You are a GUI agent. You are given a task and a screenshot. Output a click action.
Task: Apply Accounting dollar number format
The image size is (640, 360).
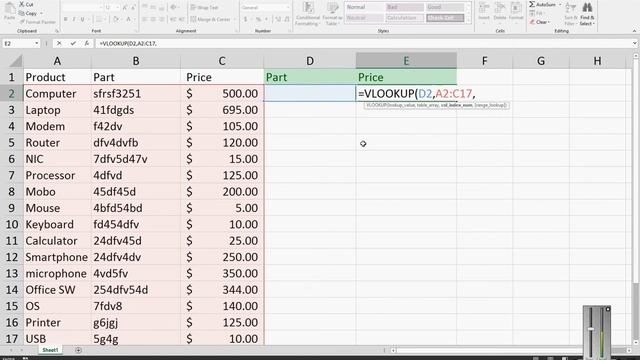pos(245,19)
